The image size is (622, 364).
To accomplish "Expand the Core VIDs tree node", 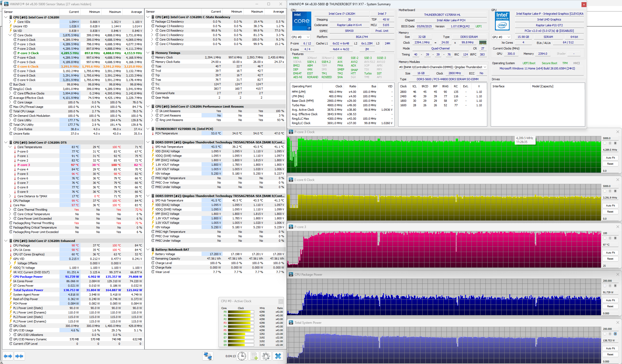I will [10, 22].
